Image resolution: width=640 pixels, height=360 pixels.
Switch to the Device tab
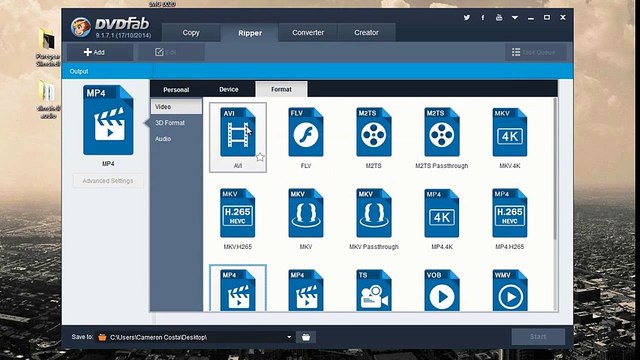coord(229,89)
